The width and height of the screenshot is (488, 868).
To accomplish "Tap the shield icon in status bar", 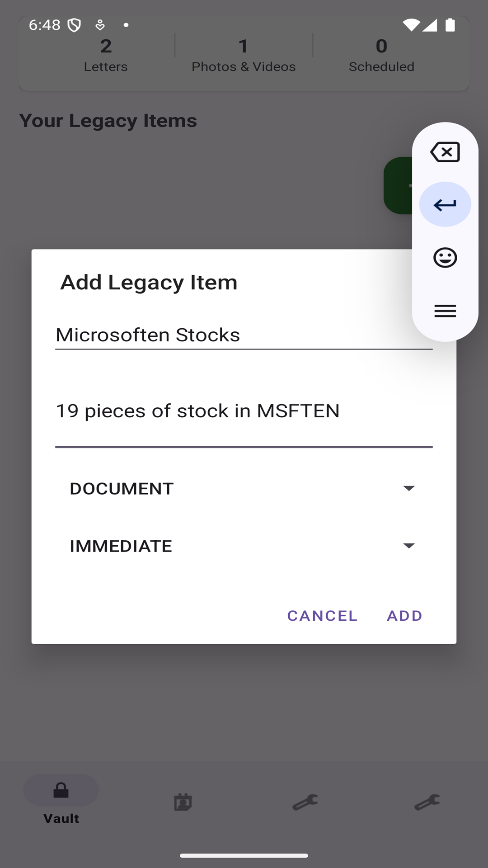I will click(74, 25).
